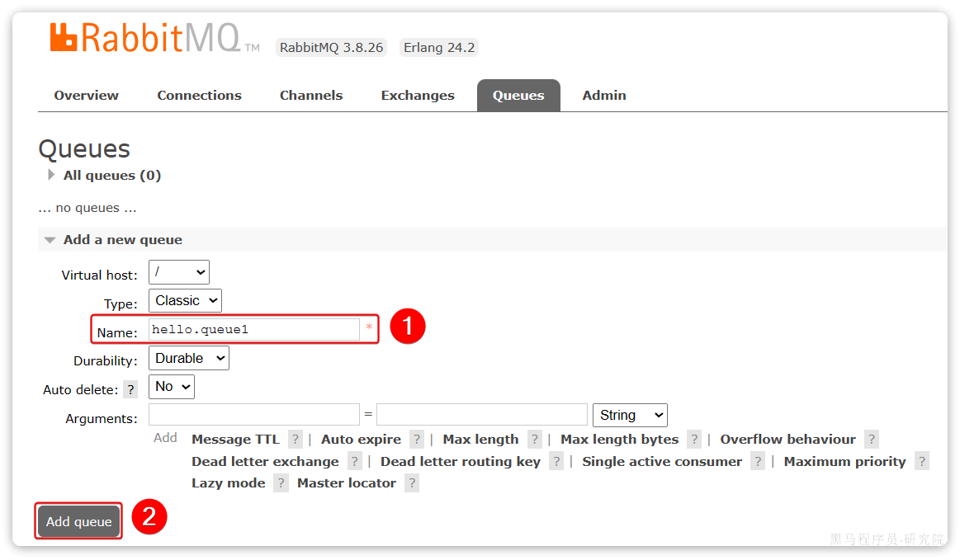Screen dimensions: 960x560
Task: Click help icon for Single active consumer
Action: 758,462
